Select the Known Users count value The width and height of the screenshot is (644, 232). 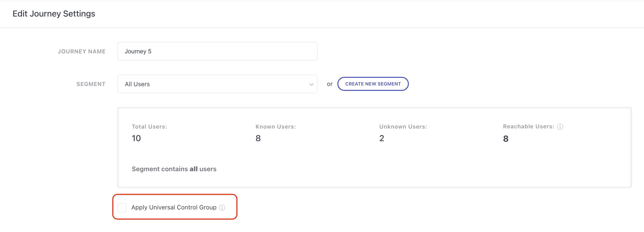(x=258, y=138)
